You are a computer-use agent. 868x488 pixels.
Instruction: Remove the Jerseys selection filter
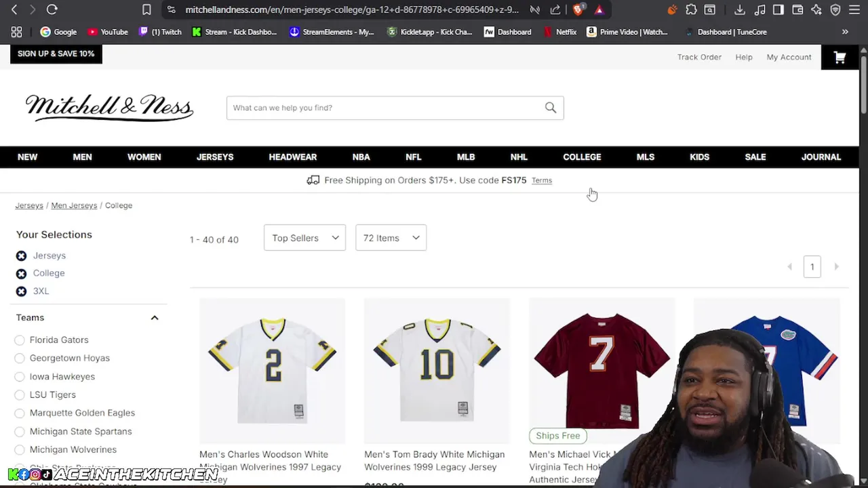click(21, 256)
